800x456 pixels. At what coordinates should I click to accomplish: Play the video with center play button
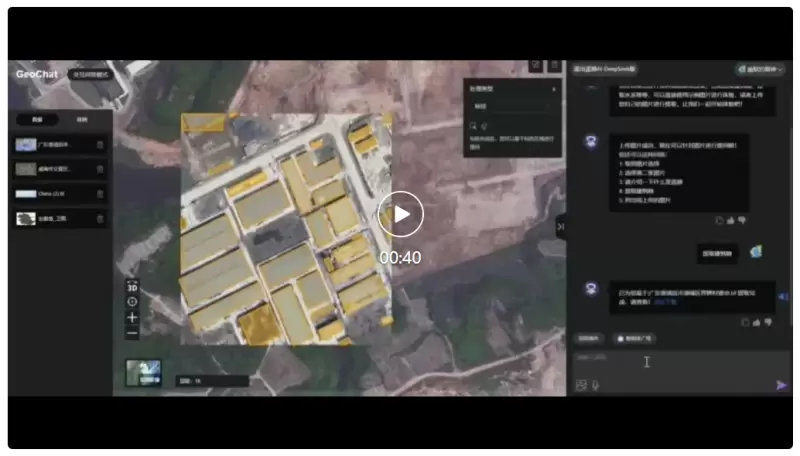point(401,213)
